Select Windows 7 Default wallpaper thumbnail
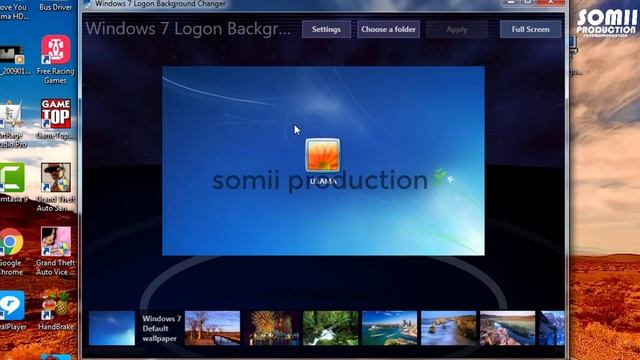Image resolution: width=640 pixels, height=360 pixels. (x=112, y=328)
